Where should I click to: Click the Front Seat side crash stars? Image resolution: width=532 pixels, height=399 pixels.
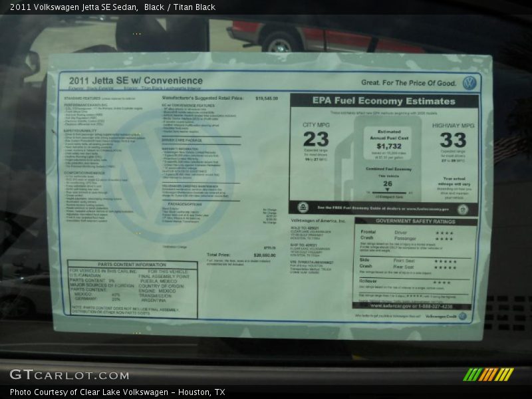point(446,261)
